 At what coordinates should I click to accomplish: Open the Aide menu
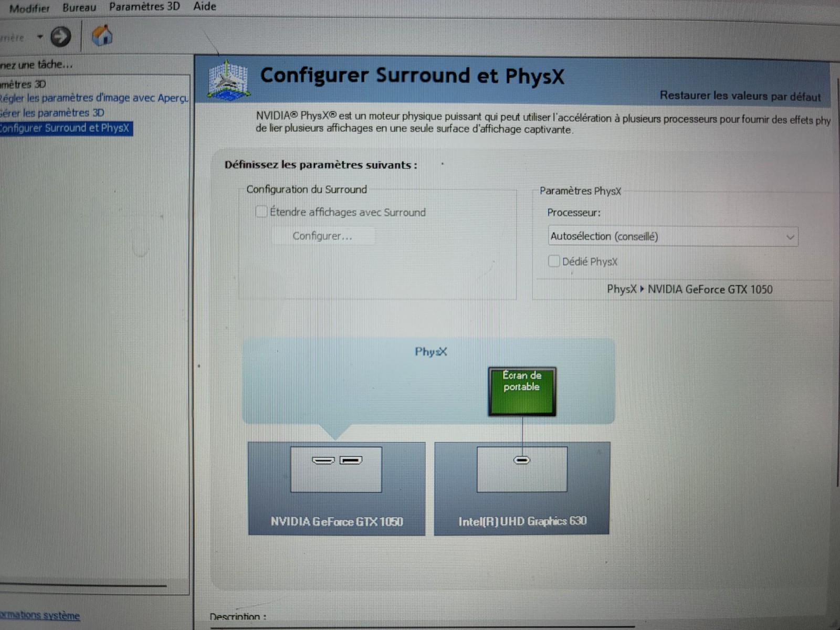(205, 6)
